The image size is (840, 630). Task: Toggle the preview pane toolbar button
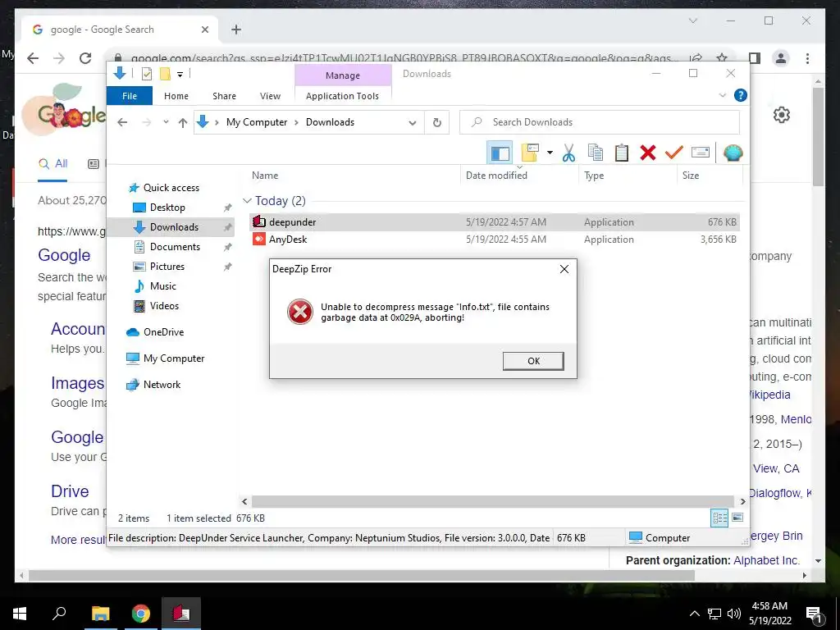click(500, 153)
